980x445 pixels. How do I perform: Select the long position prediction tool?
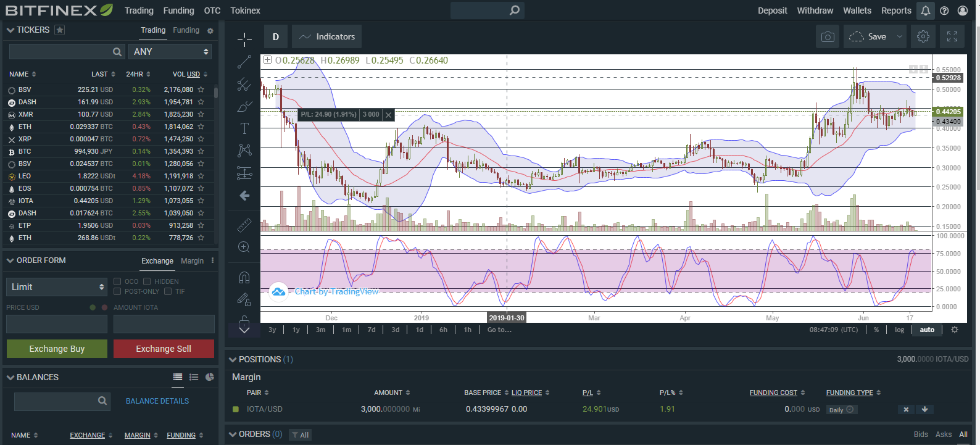244,173
